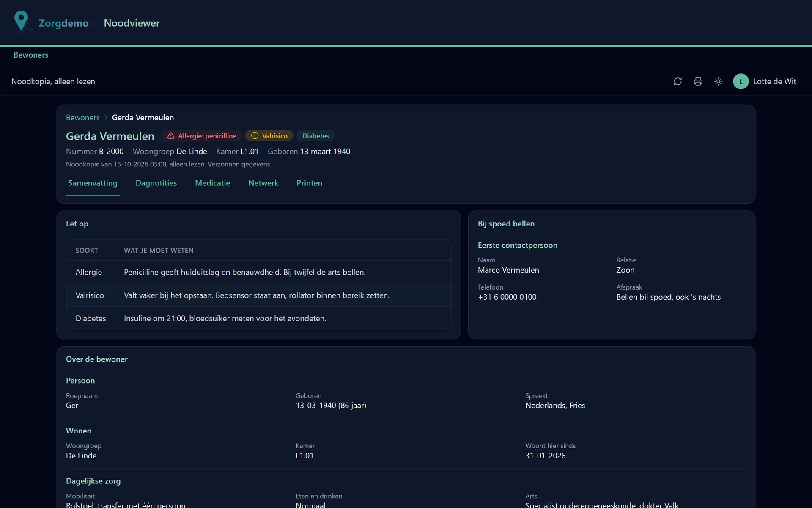Open Bewoners in the navigation bar
The height and width of the screenshot is (508, 812).
(31, 55)
